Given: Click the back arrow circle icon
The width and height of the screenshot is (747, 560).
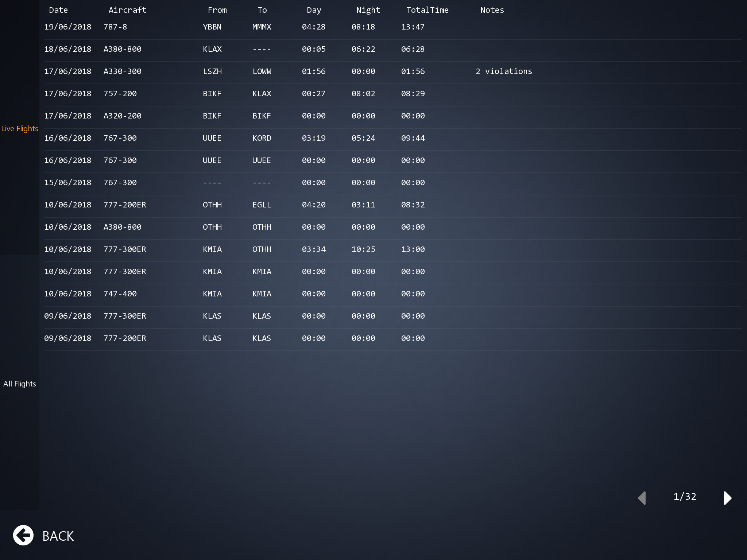Looking at the screenshot, I should coord(23,535).
